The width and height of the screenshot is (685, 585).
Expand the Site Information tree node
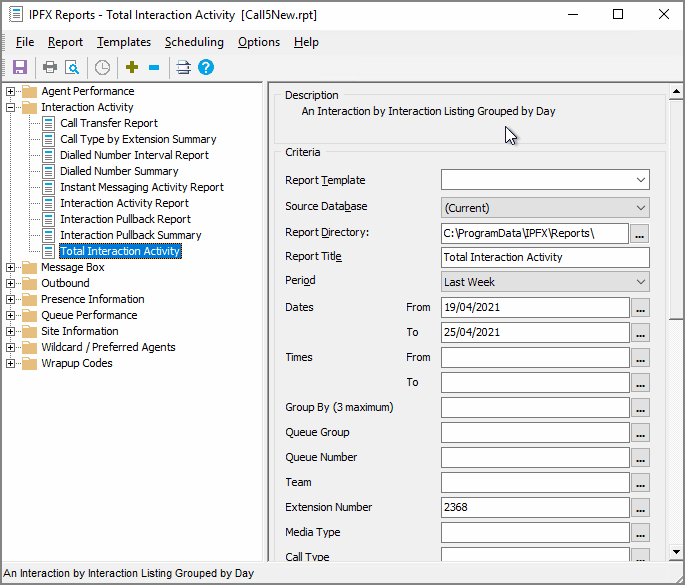pos(10,332)
